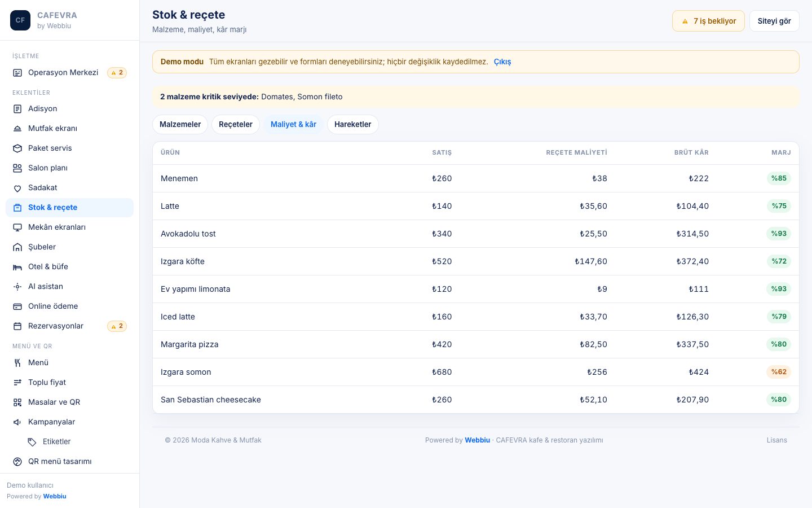Screen dimensions: 812x508
Task: Click the CF logo badge
Action: tap(20, 20)
